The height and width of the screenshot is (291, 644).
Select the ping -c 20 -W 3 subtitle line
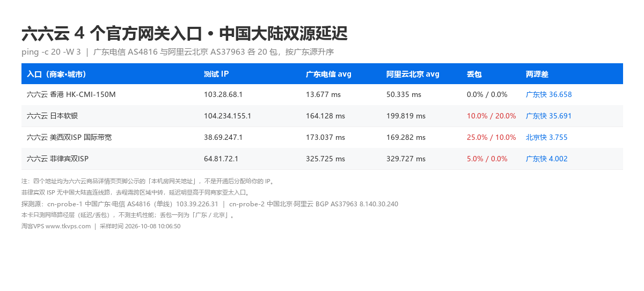[178, 52]
